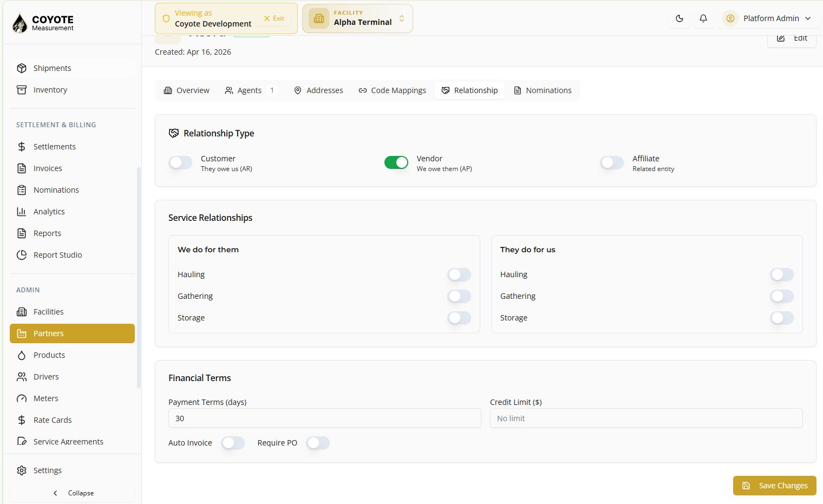Screen dimensions: 823x504
Task: Open the sidebar Nominations clipboard icon
Action: coord(22,190)
